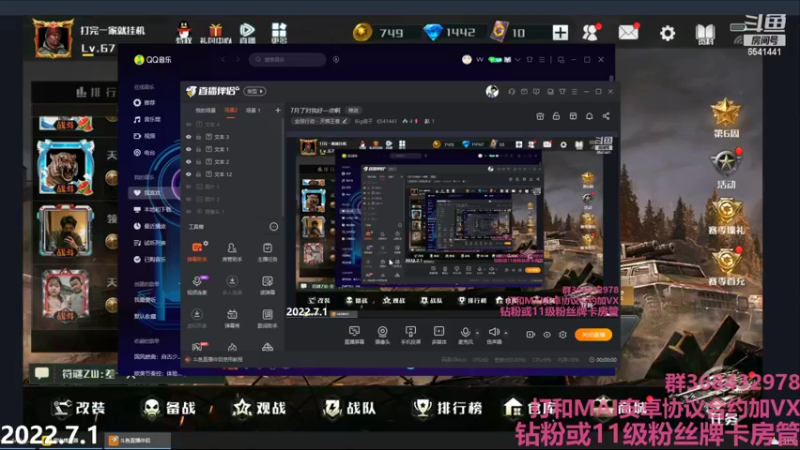Screen dimensions: 800x450
Task: Click the share icon in the streaming header
Action: click(x=606, y=116)
